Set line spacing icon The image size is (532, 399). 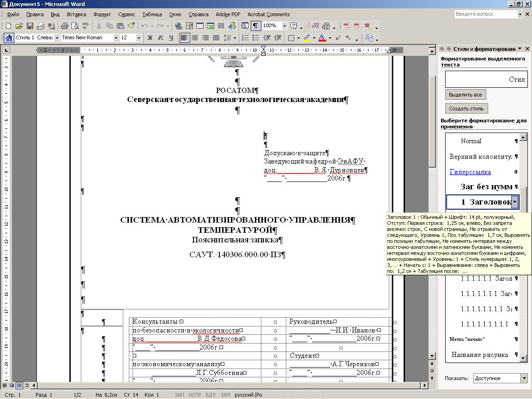coord(227,38)
